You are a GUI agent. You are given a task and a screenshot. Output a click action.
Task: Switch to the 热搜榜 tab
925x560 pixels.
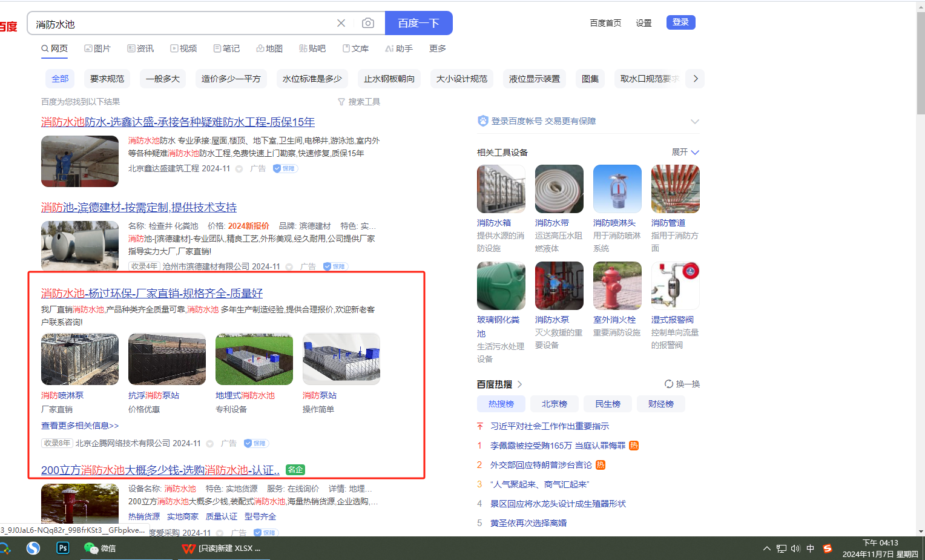[501, 404]
